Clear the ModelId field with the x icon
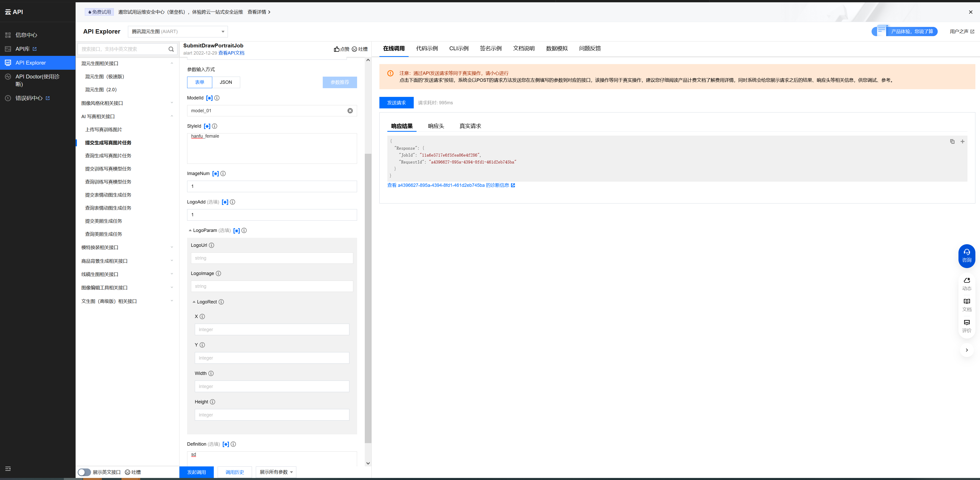The height and width of the screenshot is (480, 980). [350, 111]
